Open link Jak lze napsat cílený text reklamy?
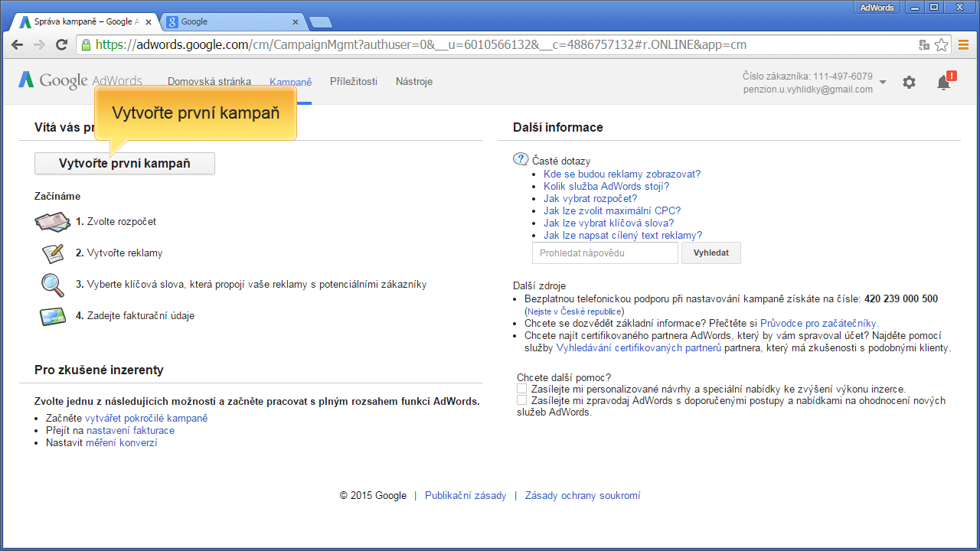 pyautogui.click(x=622, y=235)
